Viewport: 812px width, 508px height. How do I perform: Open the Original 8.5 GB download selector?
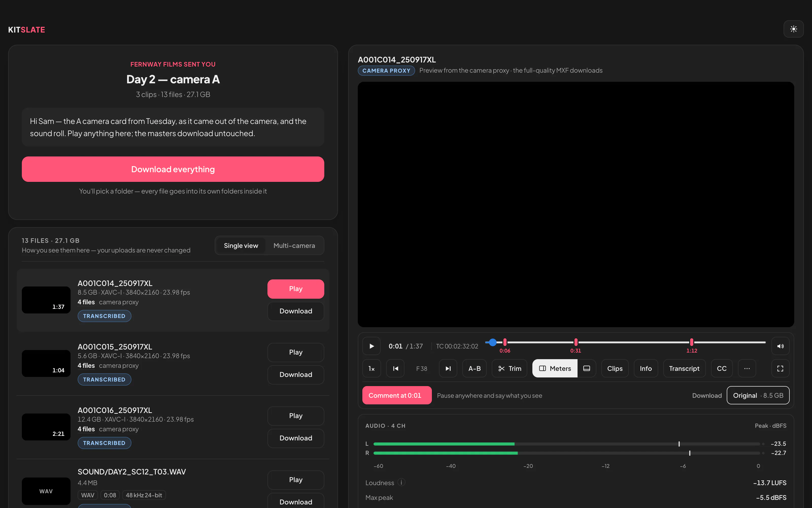(x=758, y=395)
